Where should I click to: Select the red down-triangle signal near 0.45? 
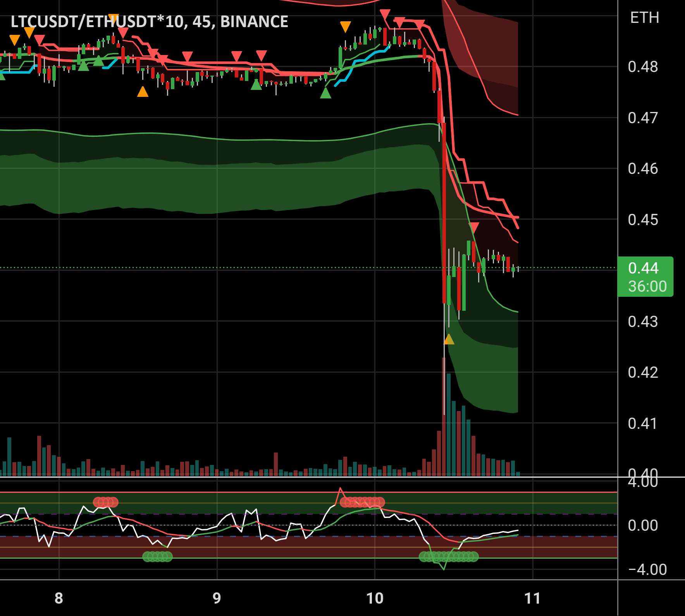[x=474, y=227]
